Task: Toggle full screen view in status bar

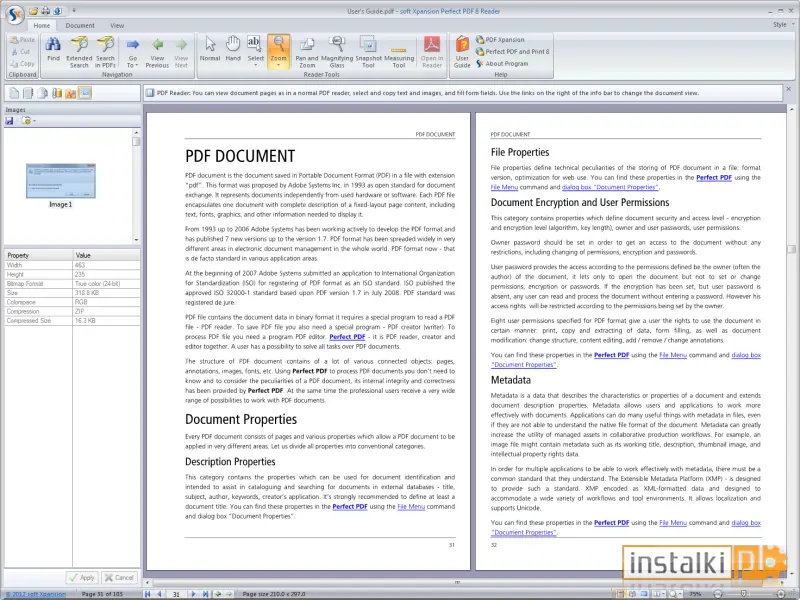Action: [644, 594]
